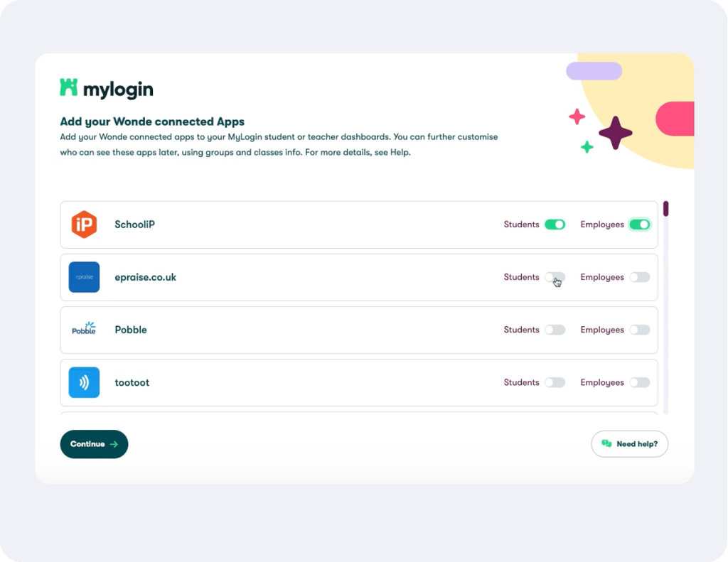Click the Pobble app logo
The width and height of the screenshot is (728, 562).
pos(84,330)
